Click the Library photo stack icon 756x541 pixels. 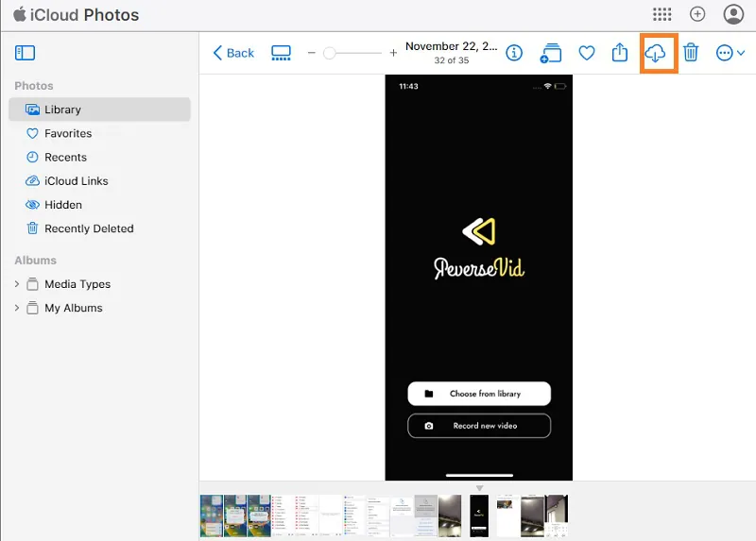pyautogui.click(x=32, y=110)
